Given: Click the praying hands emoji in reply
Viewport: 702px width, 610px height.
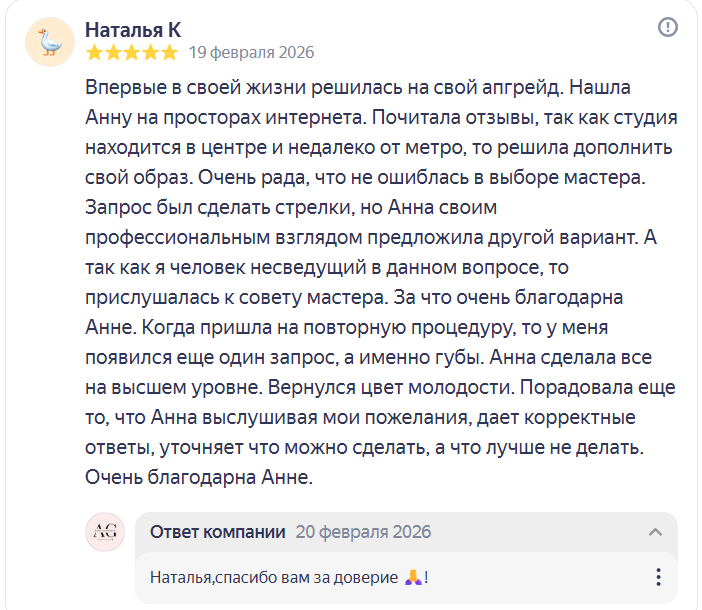Looking at the screenshot, I should tap(414, 577).
